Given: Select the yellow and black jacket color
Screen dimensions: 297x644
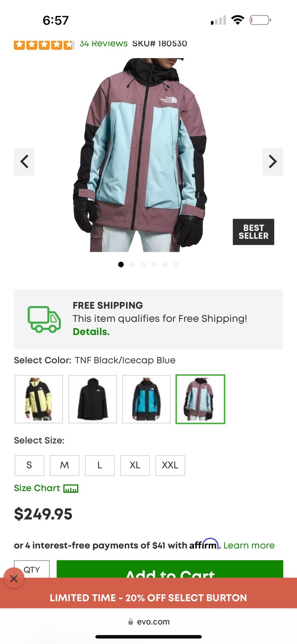Looking at the screenshot, I should coord(39,399).
